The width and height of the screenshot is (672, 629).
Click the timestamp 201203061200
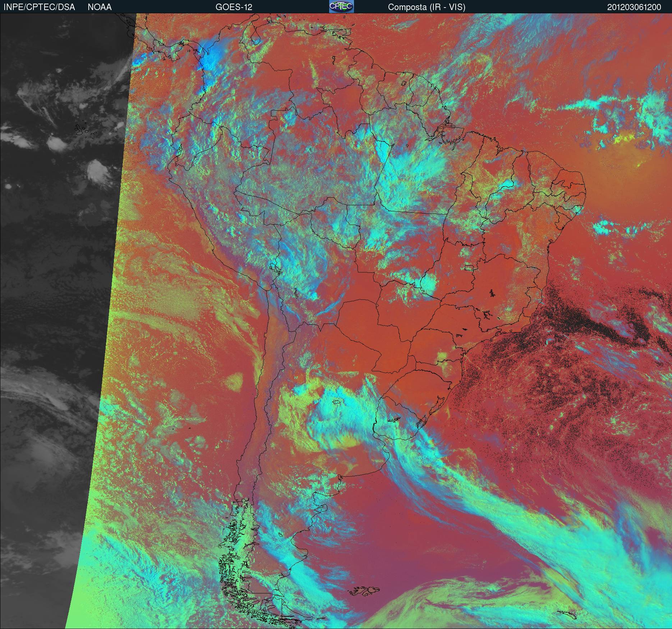click(x=634, y=7)
